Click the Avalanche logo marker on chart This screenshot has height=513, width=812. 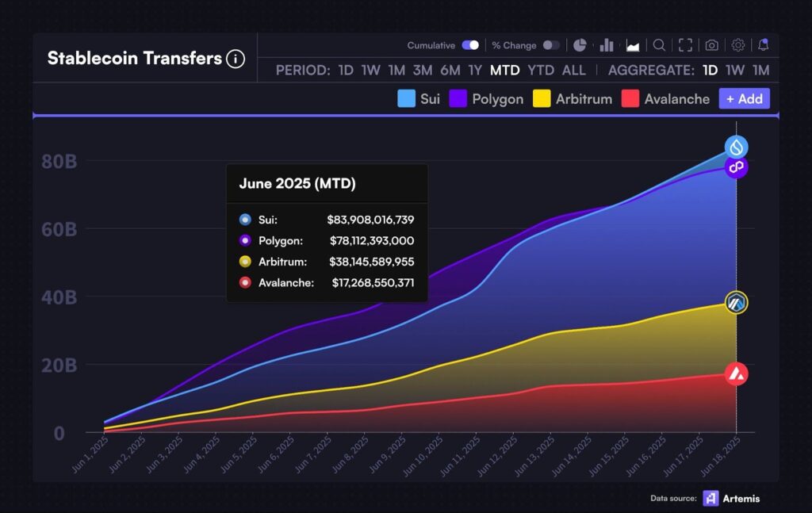click(737, 373)
